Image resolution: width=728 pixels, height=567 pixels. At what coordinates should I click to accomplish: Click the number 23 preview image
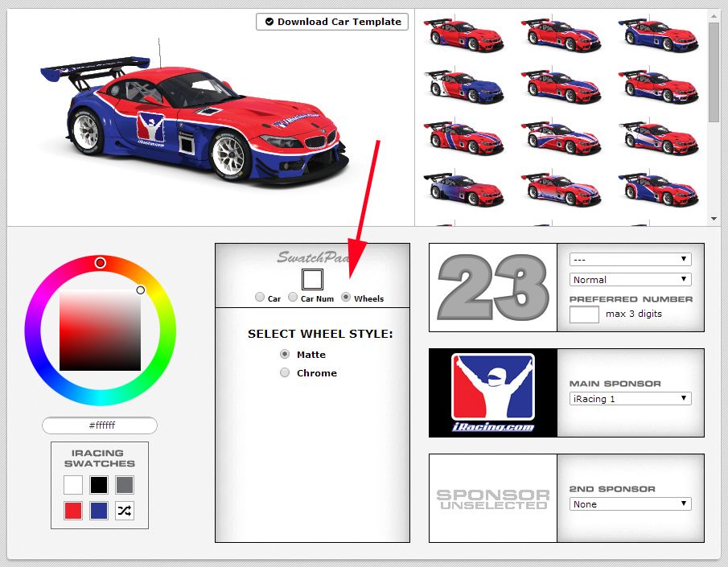(x=492, y=287)
